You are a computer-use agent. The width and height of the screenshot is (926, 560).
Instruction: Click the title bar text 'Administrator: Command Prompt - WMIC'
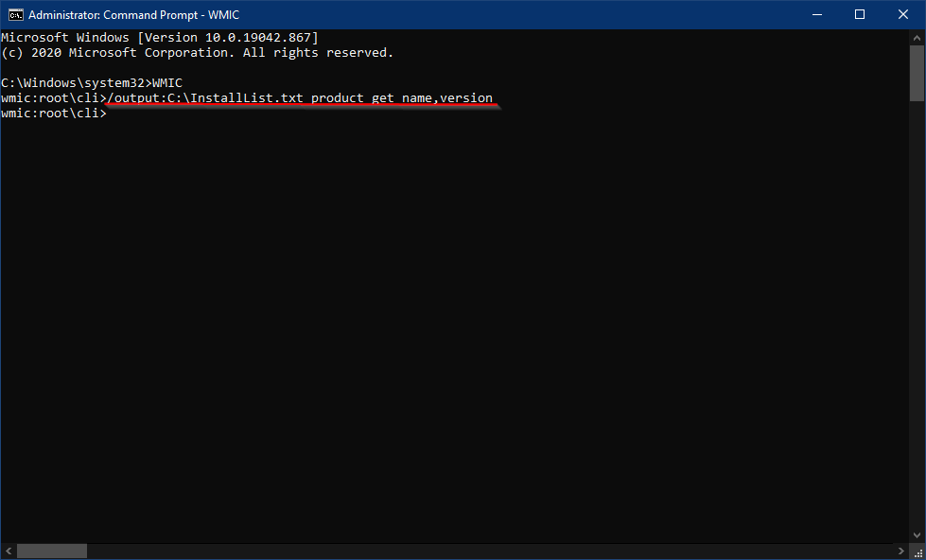[x=133, y=15]
